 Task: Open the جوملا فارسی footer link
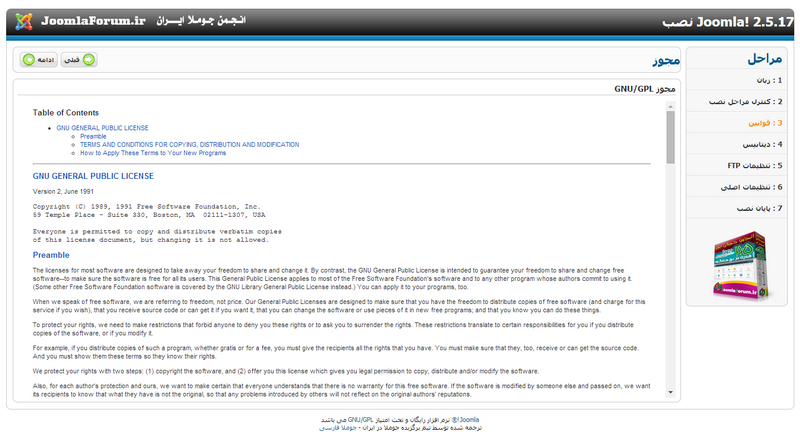pos(338,428)
